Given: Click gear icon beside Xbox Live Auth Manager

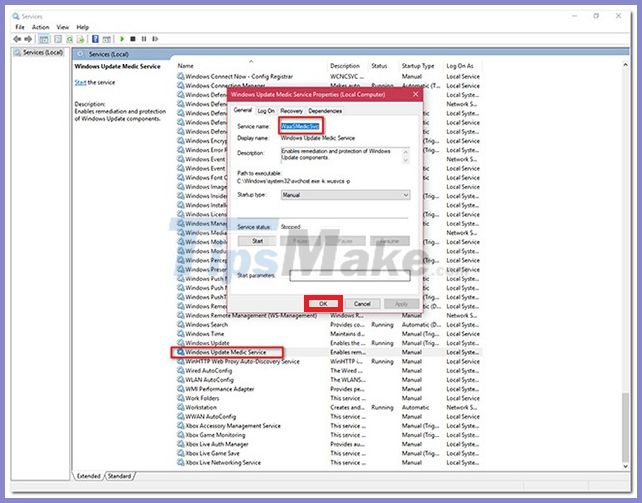Looking at the screenshot, I should [181, 444].
